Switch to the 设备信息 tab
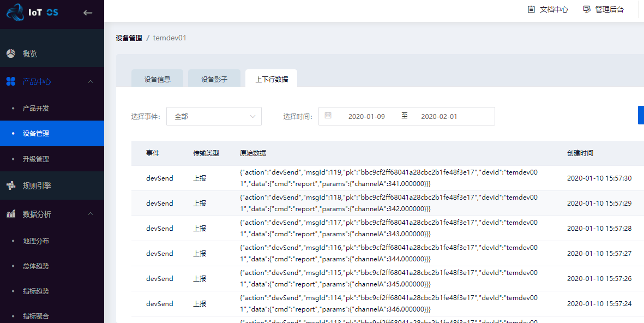 [157, 79]
